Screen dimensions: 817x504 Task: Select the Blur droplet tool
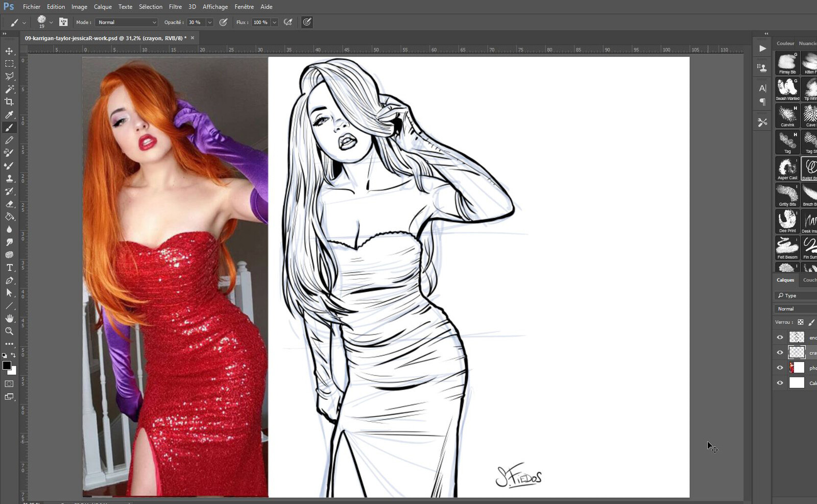[x=9, y=229]
